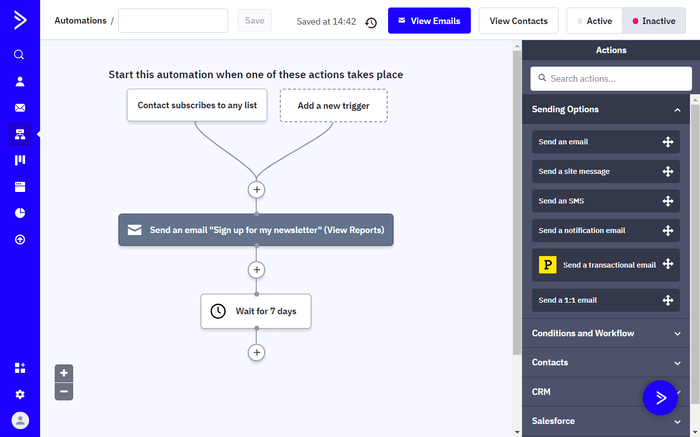Select Send a 1:1 email action
This screenshot has width=700, height=437.
[605, 300]
